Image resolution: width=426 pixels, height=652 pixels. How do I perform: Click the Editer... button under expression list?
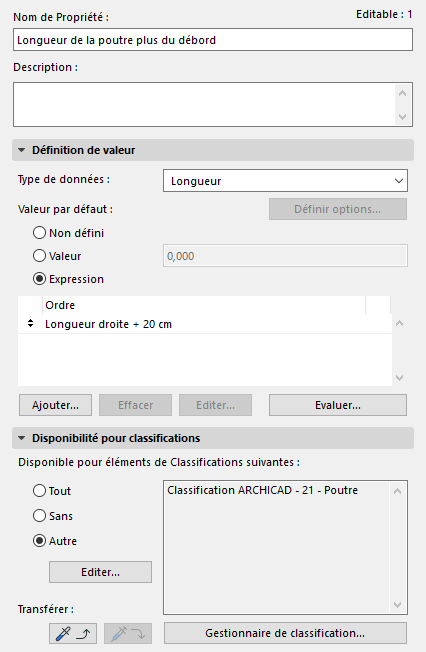[x=215, y=405]
